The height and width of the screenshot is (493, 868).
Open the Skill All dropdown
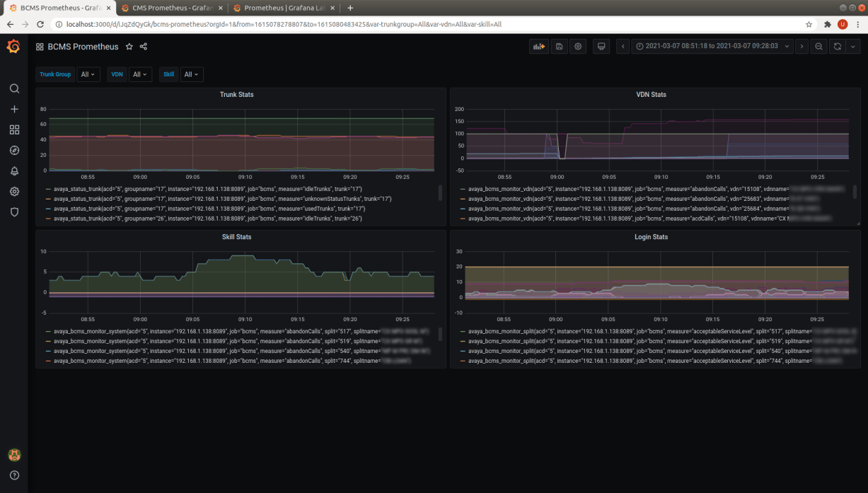coord(191,74)
